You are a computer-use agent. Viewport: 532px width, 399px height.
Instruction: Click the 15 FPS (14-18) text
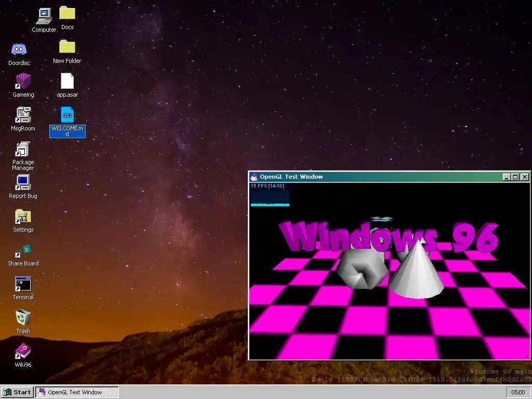coord(268,186)
